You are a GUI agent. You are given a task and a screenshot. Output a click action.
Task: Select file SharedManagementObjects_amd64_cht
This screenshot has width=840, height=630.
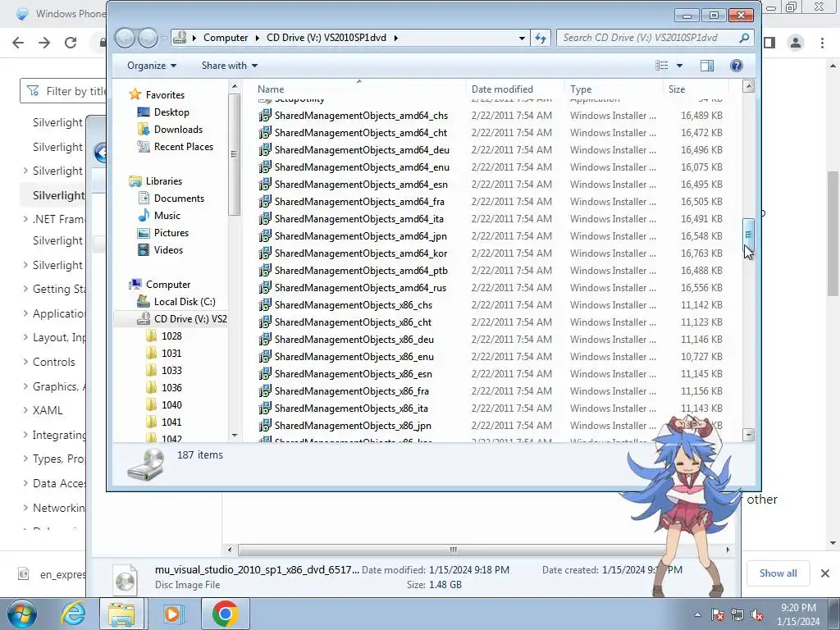coord(361,133)
